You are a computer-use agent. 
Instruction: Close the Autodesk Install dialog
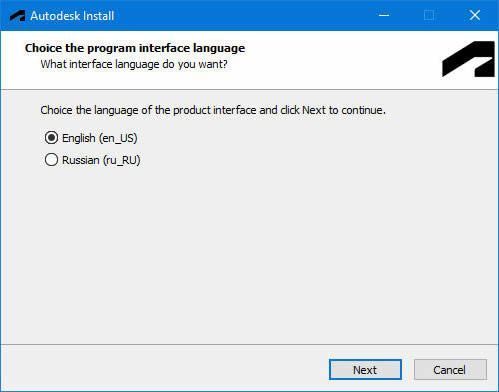(475, 15)
